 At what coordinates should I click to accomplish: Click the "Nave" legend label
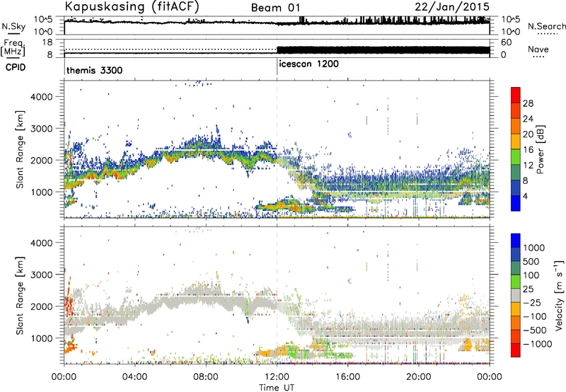coord(538,49)
